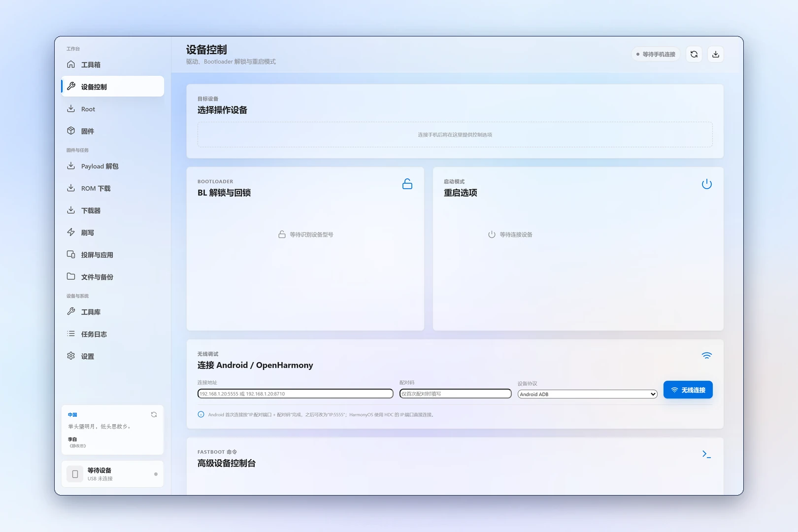
Task: Click the info icon beside Android pairing hint
Action: tap(201, 415)
